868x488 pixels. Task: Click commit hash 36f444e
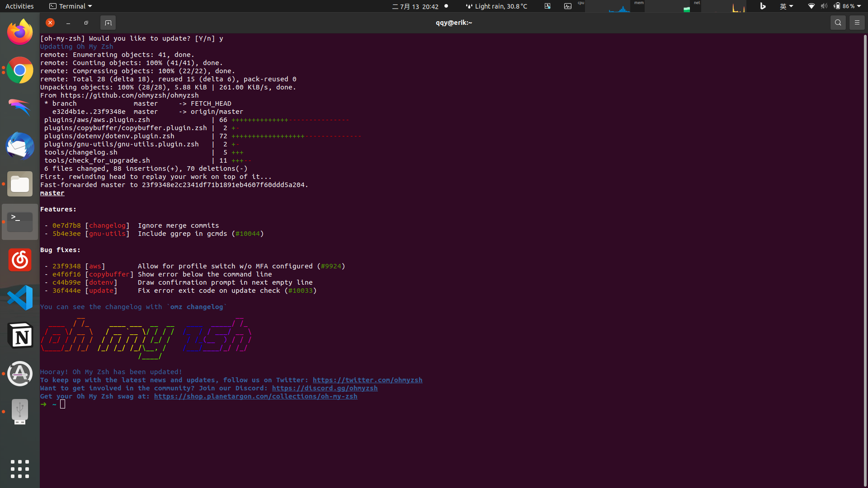pos(66,291)
